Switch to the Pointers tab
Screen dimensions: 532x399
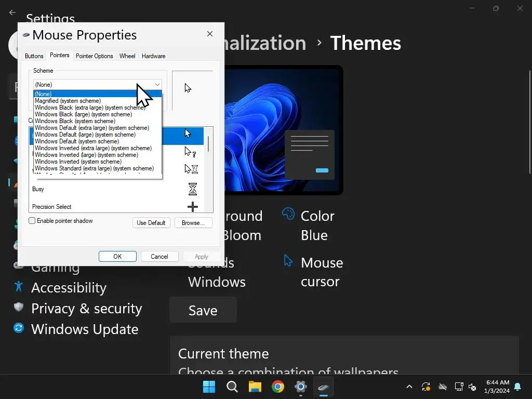click(59, 55)
